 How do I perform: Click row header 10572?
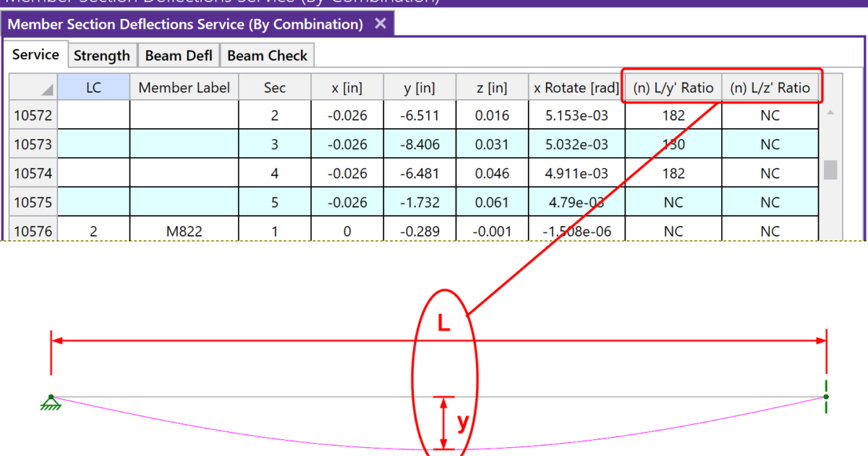[x=32, y=115]
